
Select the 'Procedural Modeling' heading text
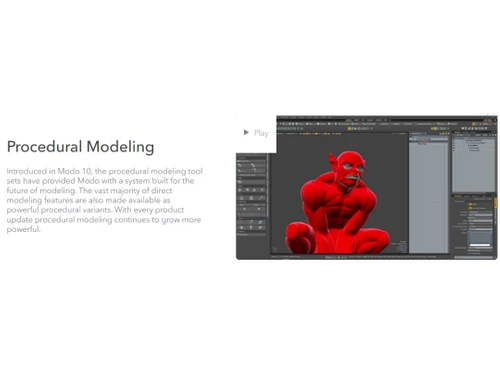(80, 147)
